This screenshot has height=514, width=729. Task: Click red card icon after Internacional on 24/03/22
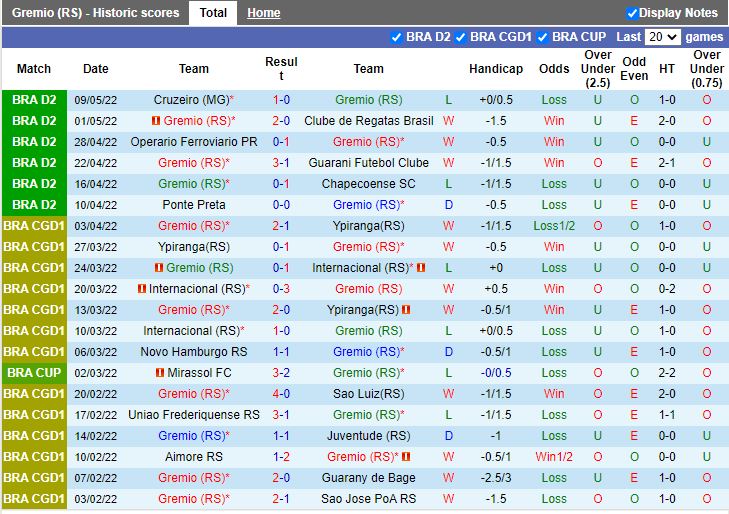coord(421,268)
